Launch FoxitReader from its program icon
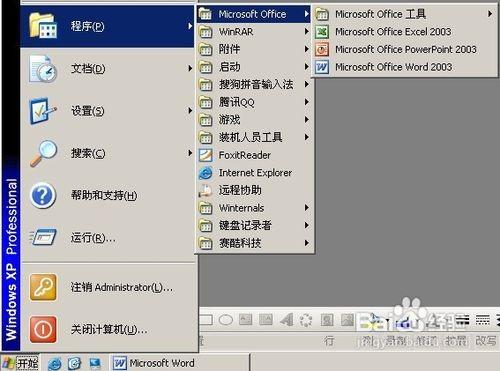Viewport: 500px width, 371px height. 206,155
